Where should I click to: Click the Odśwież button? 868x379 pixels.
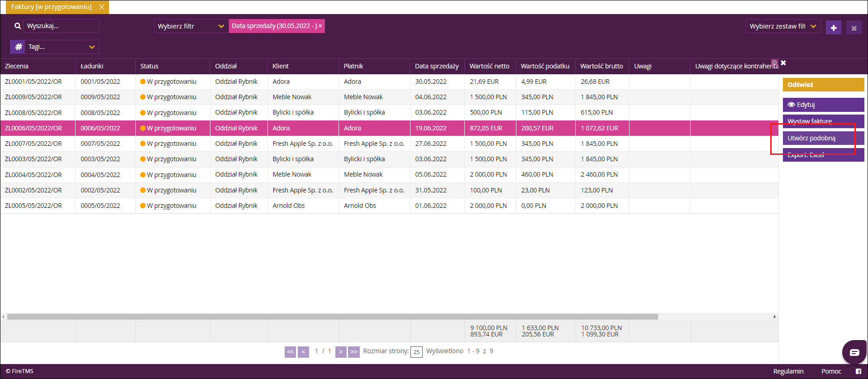pyautogui.click(x=823, y=85)
